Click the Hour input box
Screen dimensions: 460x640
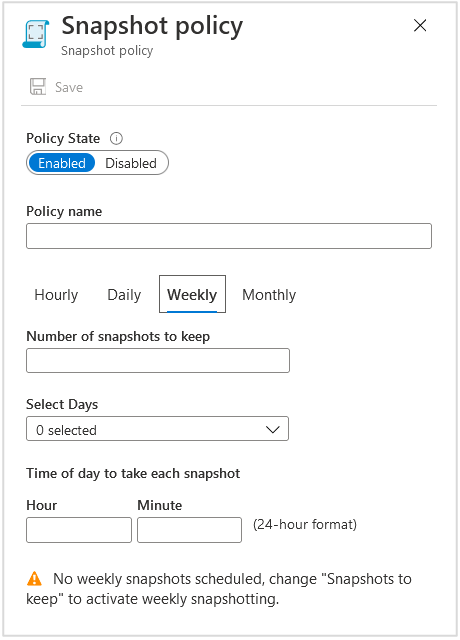(79, 530)
